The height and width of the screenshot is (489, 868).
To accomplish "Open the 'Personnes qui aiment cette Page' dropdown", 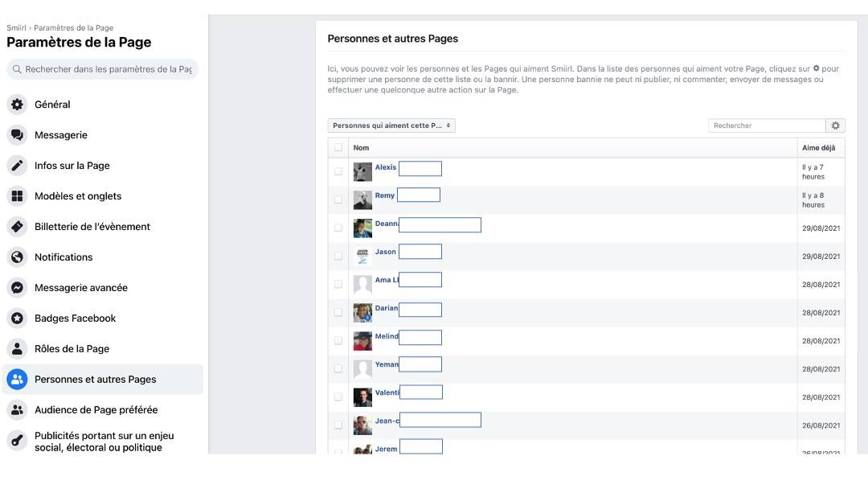I will click(391, 125).
